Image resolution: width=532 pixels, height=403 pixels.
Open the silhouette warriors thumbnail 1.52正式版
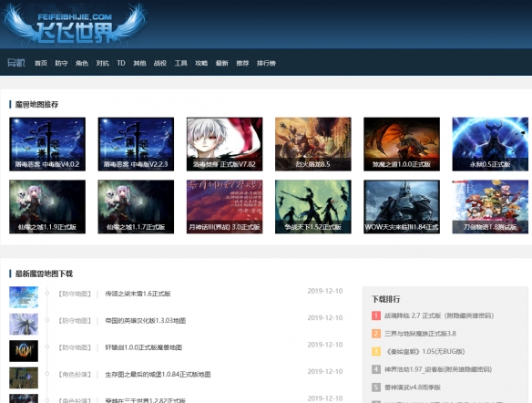313,207
